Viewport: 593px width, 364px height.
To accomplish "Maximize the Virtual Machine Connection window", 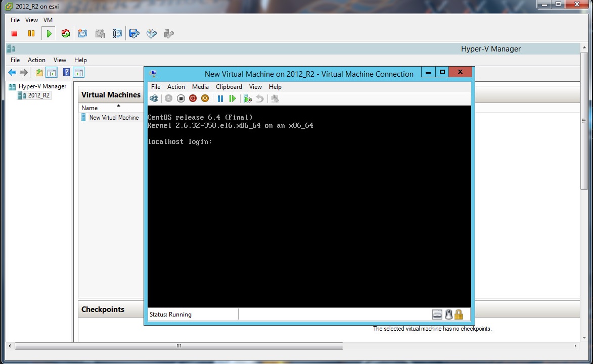I will [x=442, y=72].
